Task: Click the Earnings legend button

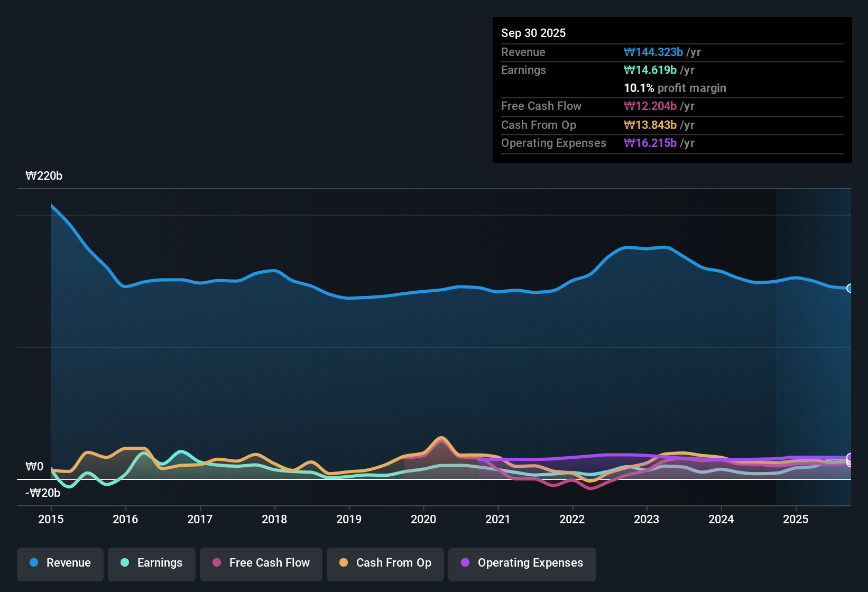Action: click(x=151, y=563)
